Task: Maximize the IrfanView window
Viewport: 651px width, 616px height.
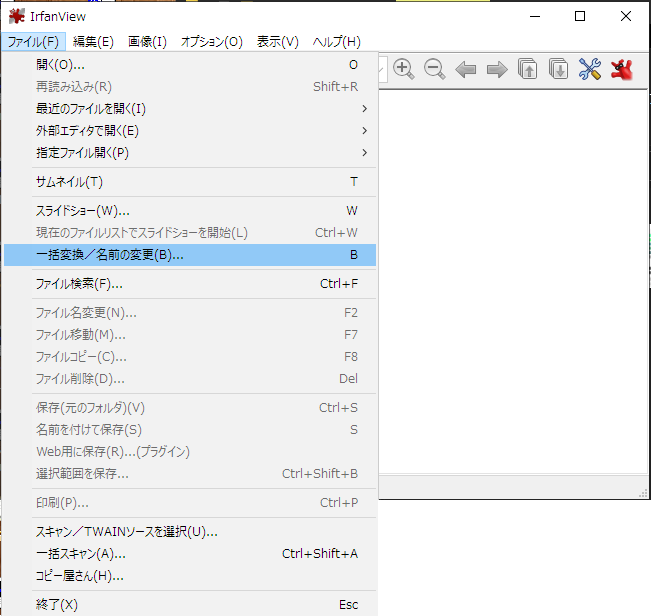Action: pyautogui.click(x=580, y=16)
